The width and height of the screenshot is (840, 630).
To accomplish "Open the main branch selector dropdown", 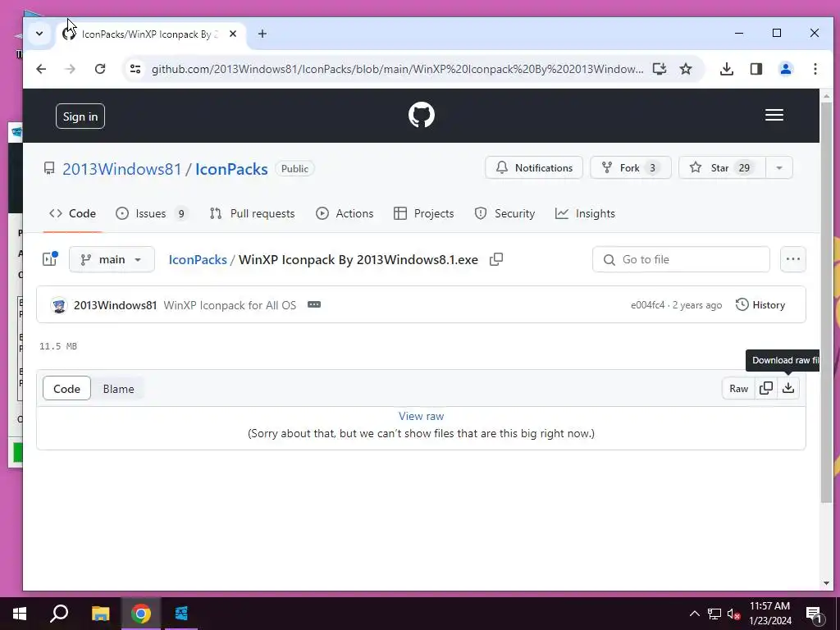I will click(112, 259).
